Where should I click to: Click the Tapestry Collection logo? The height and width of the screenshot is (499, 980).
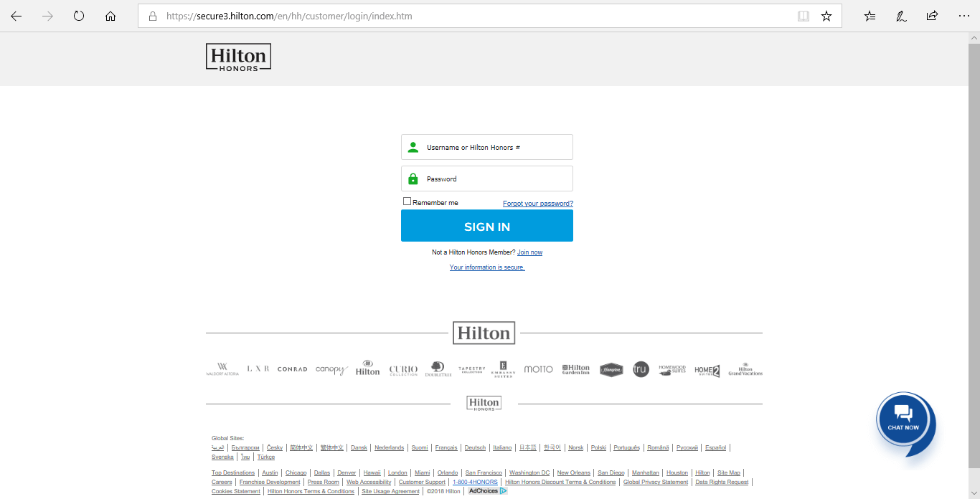(x=472, y=369)
